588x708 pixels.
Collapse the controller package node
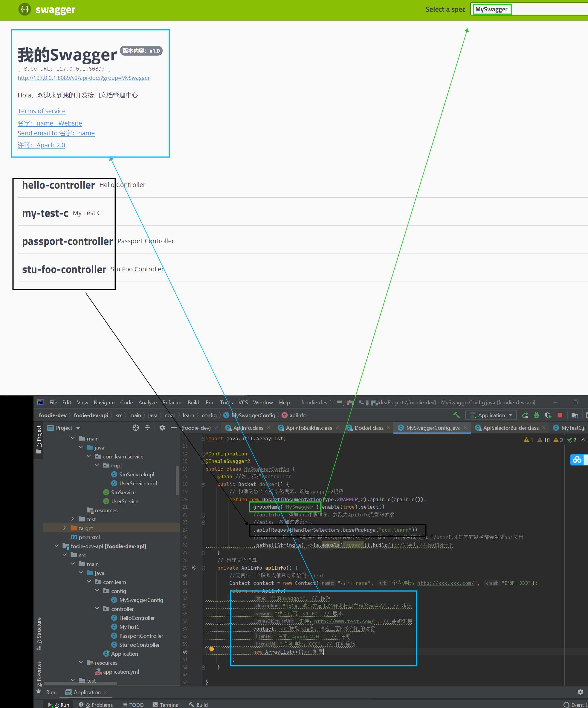click(97, 608)
